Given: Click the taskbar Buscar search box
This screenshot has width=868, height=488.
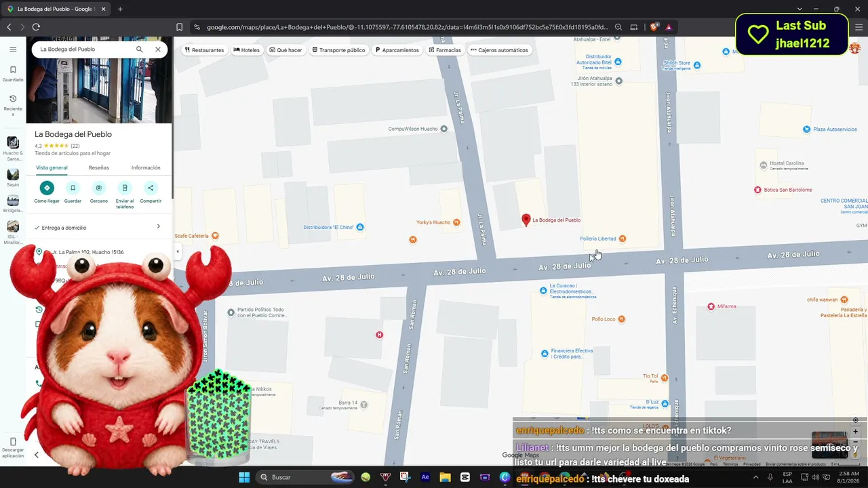Looking at the screenshot, I should (307, 477).
